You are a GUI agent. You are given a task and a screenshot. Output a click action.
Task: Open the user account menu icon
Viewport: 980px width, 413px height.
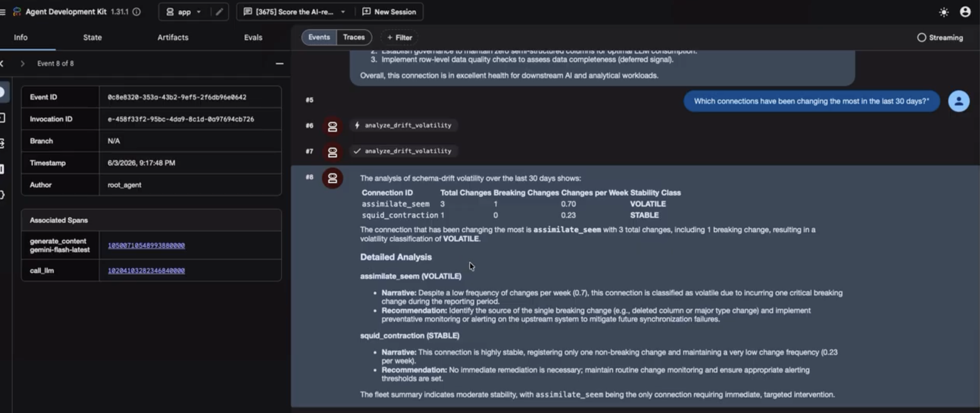pos(965,12)
